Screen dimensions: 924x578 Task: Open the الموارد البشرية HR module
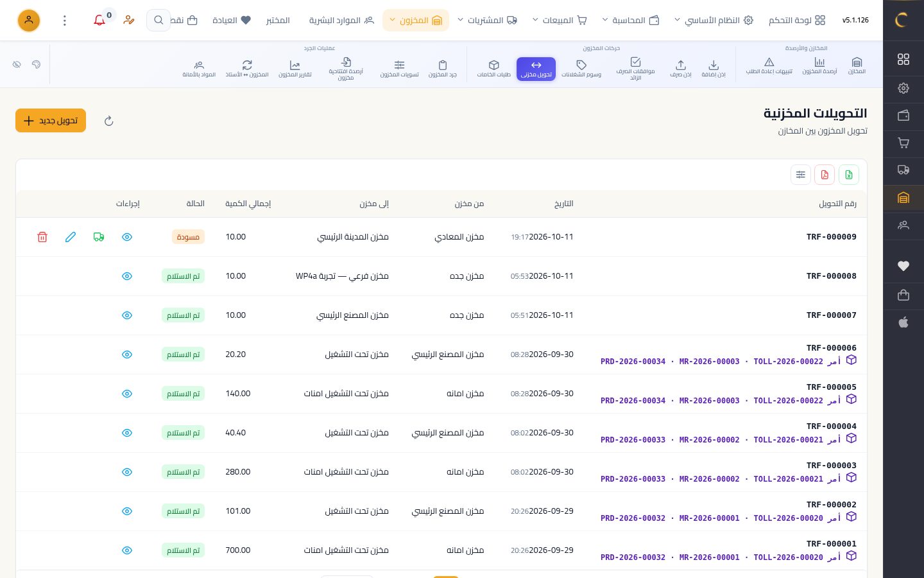(341, 21)
